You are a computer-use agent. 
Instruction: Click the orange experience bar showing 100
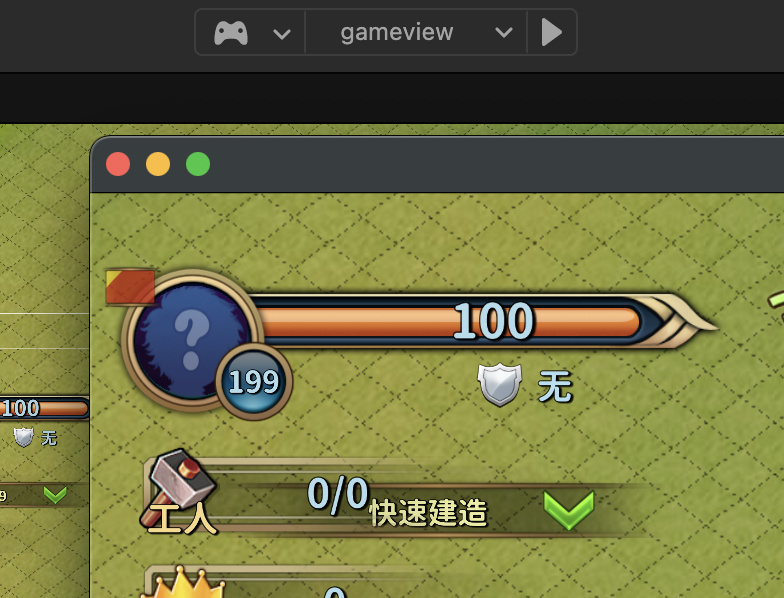coord(448,322)
